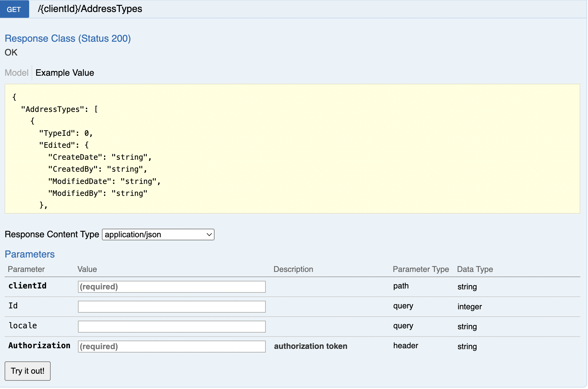Click the Authorization parameter name label
The height and width of the screenshot is (389, 588).
(x=39, y=346)
